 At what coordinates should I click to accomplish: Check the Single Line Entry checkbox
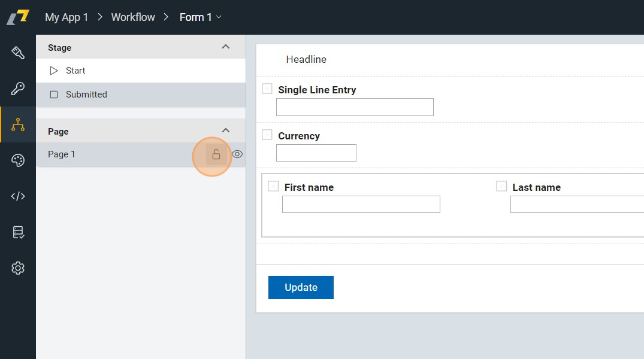[267, 89]
